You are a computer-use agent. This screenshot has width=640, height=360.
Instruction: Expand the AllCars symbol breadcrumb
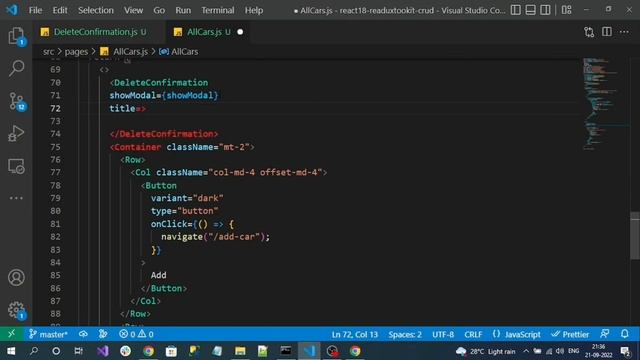point(179,52)
